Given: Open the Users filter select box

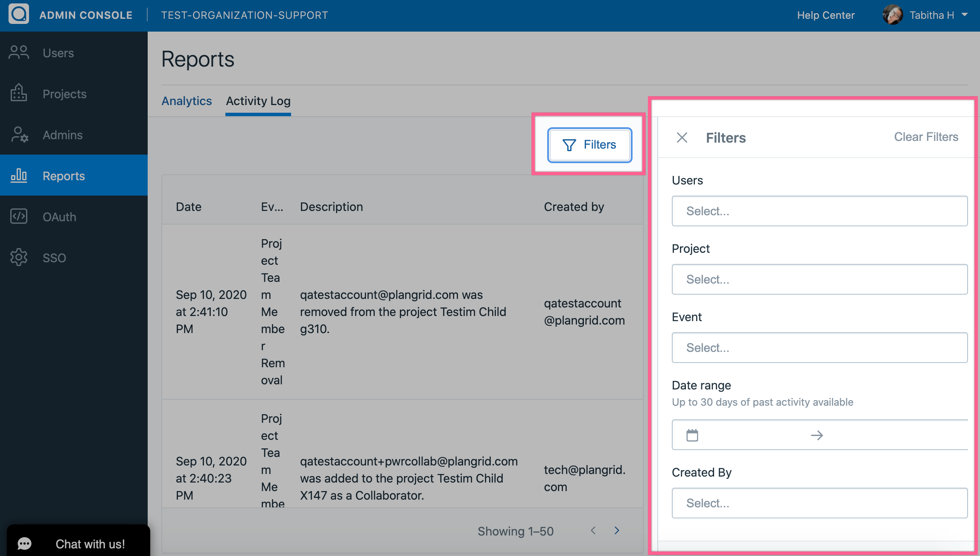Looking at the screenshot, I should [819, 211].
